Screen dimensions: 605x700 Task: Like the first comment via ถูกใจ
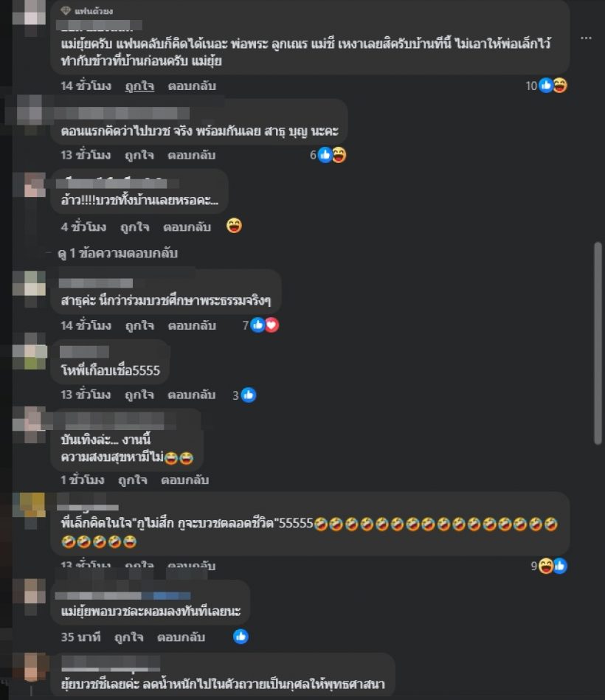pos(139,86)
